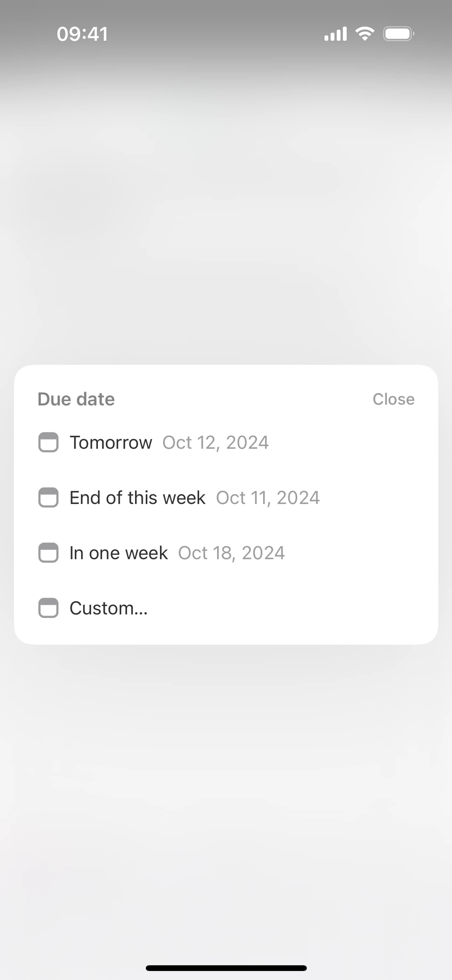This screenshot has width=452, height=980.
Task: Tap the calendar icon next to Custom...
Action: (48, 608)
